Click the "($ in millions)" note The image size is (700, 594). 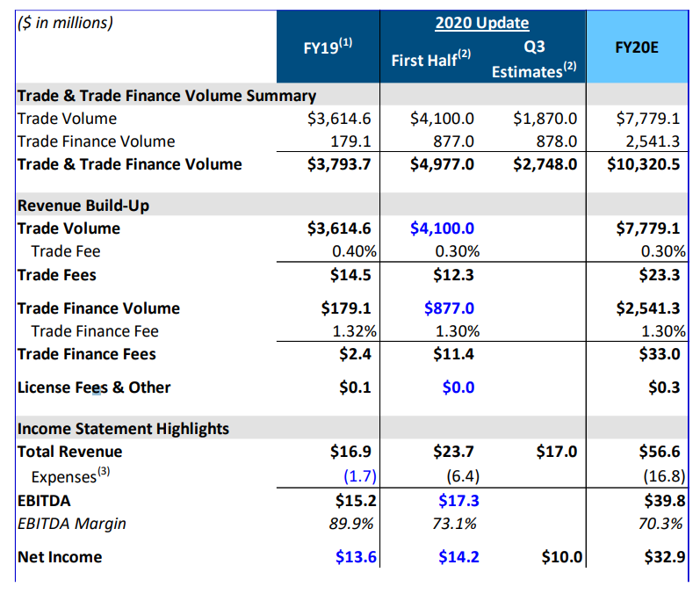click(65, 23)
